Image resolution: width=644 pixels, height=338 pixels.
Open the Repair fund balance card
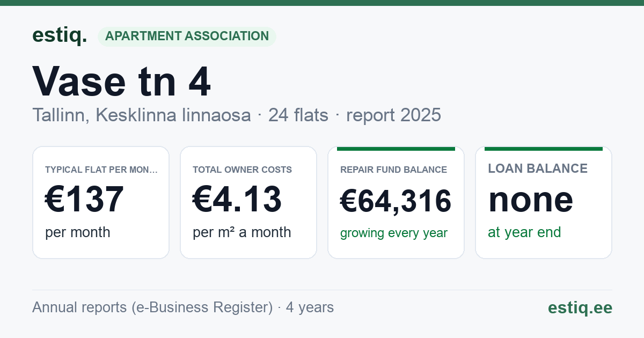396,203
